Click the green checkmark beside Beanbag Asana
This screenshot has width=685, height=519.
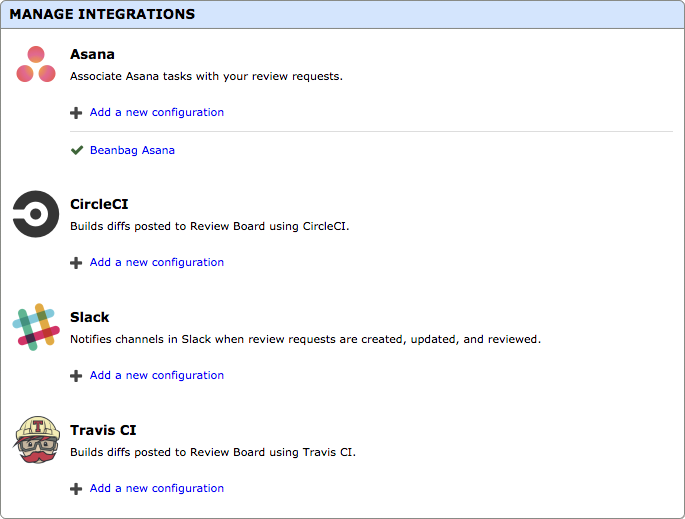pos(77,150)
